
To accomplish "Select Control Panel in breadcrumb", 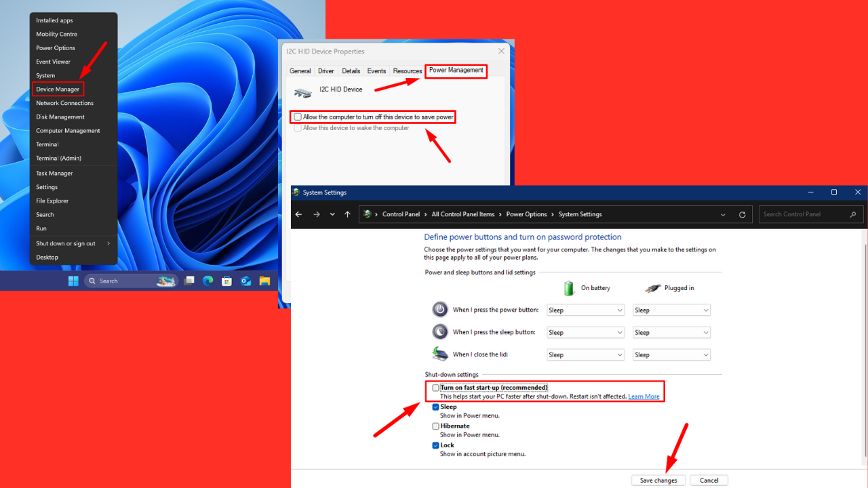I will 401,214.
